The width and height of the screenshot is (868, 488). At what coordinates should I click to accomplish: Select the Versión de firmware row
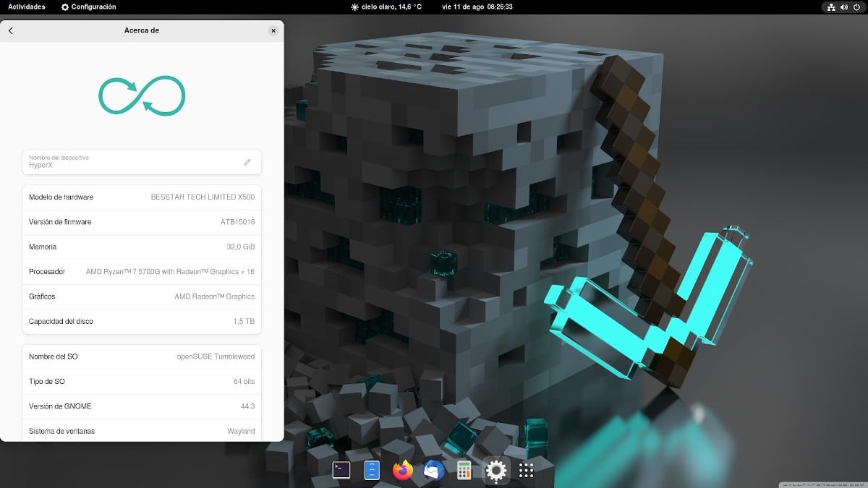coord(142,222)
